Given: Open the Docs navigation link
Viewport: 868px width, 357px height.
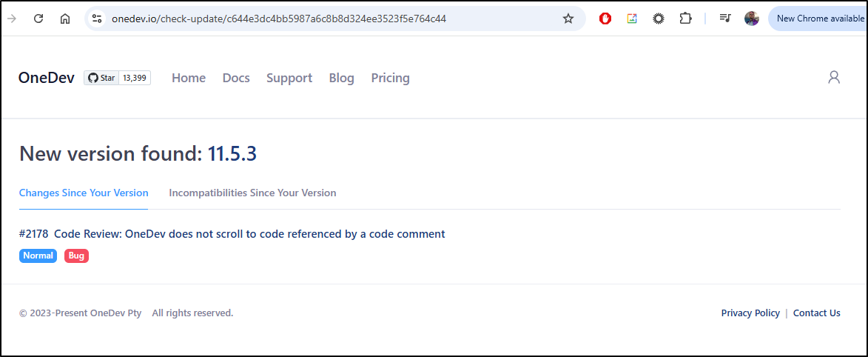Looking at the screenshot, I should click(x=236, y=78).
